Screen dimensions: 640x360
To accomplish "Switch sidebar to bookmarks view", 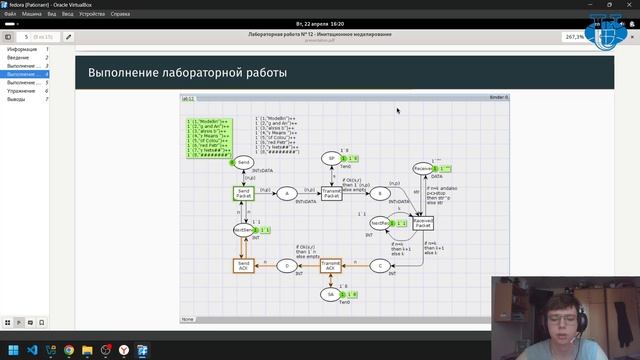I will 42,322.
